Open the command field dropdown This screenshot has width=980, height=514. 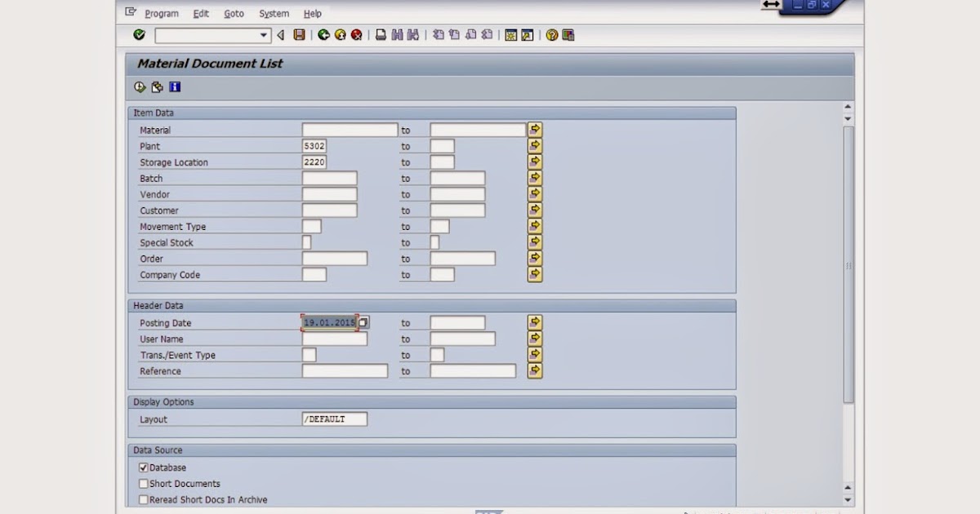(x=265, y=35)
